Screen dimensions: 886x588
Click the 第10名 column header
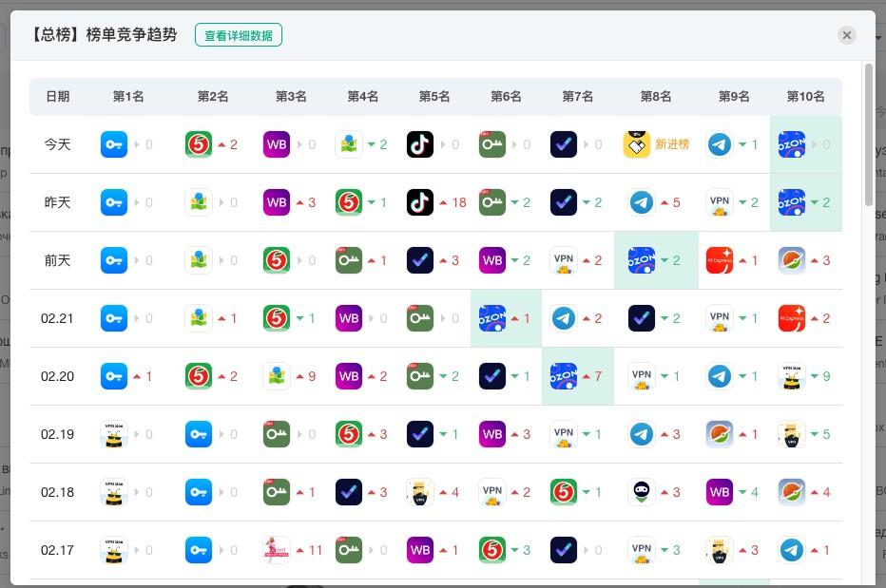pos(806,97)
